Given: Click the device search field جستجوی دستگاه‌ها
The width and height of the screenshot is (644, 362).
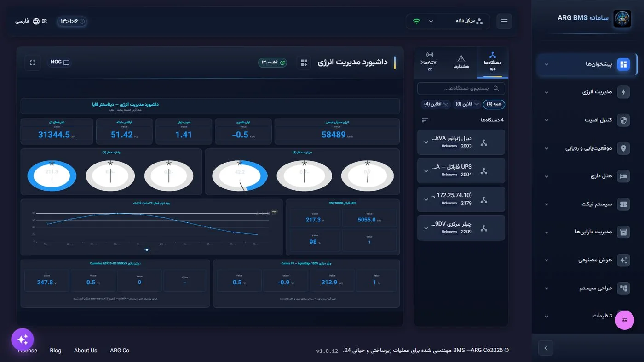Looking at the screenshot, I should tap(461, 88).
